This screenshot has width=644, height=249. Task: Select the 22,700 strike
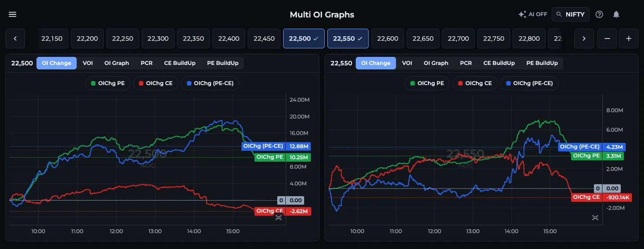click(x=458, y=39)
